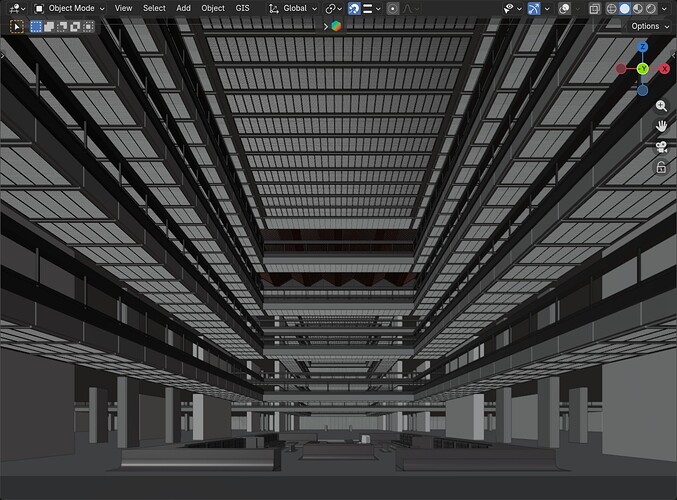Open the transform pivot point dropdown
Screen dimensions: 677x500
(334, 8)
